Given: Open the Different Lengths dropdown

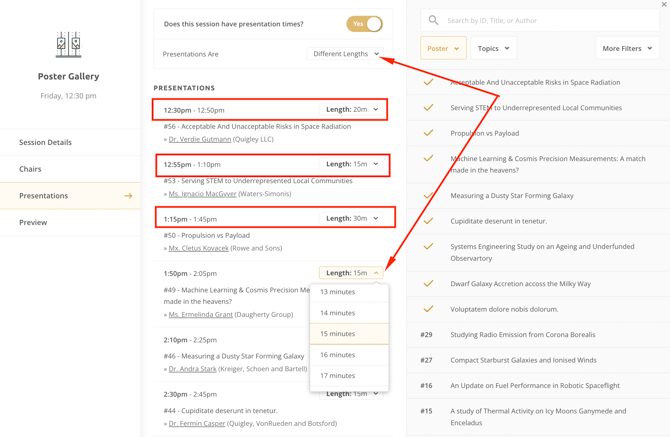Looking at the screenshot, I should [345, 54].
